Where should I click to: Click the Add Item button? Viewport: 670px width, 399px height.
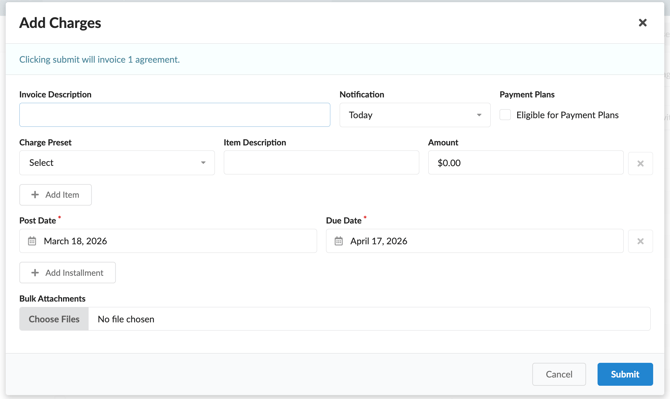point(56,195)
